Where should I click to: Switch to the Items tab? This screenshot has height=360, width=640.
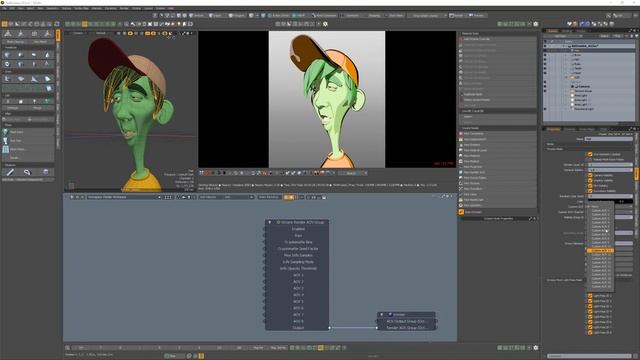point(552,31)
